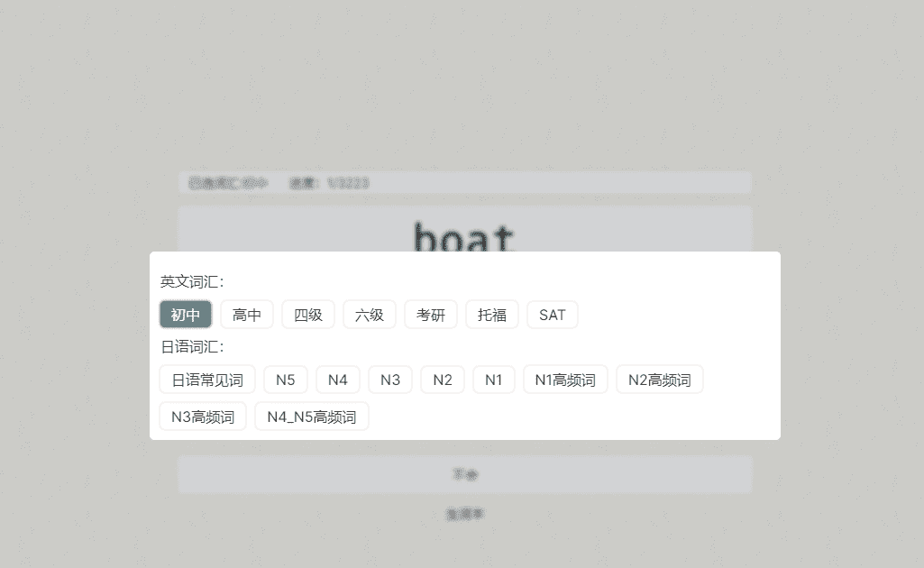Select the SAT word list
This screenshot has height=568, width=924.
tap(552, 314)
